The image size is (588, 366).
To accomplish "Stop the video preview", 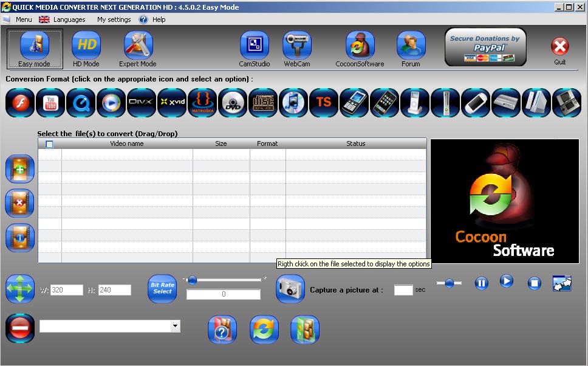I will pyautogui.click(x=535, y=283).
